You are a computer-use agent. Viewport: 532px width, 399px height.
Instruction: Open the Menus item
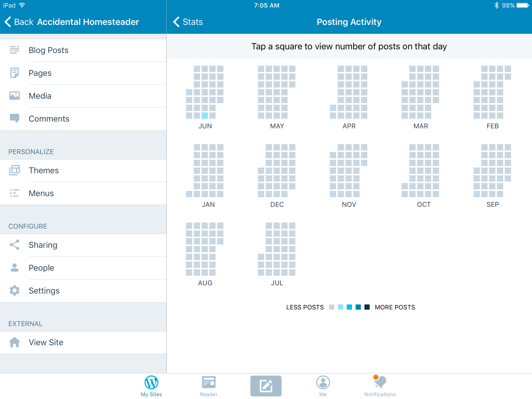coord(41,193)
